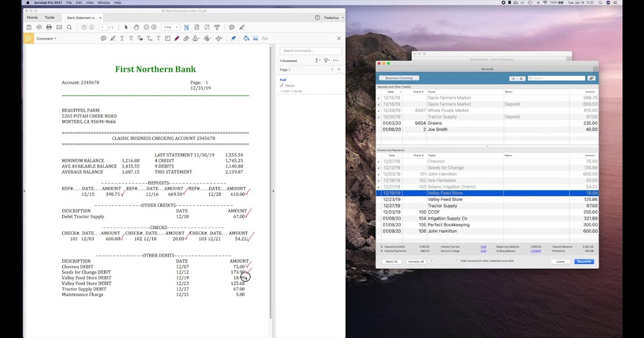The width and height of the screenshot is (644, 338).
Task: Select the highlighter pen in main toolbar
Action: tap(242, 27)
